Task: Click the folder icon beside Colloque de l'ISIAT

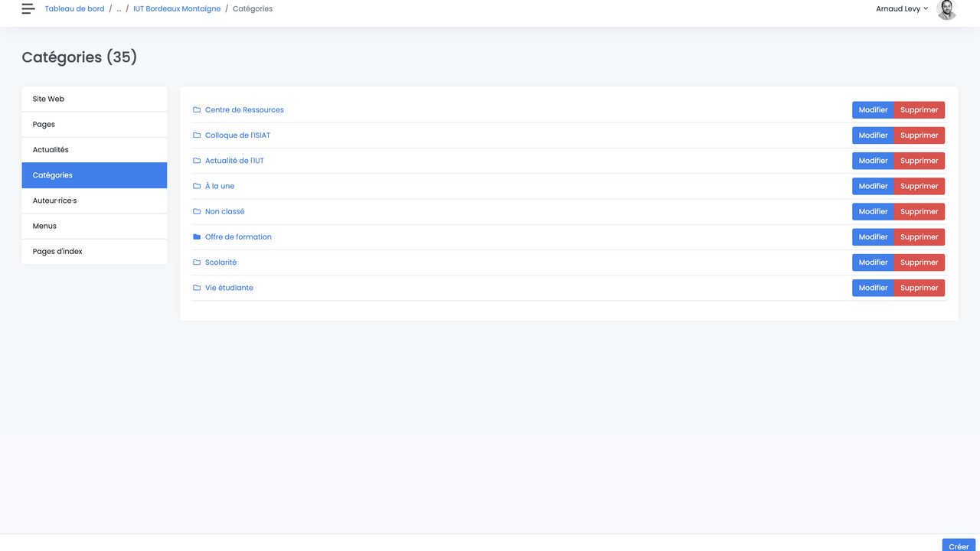Action: click(197, 135)
